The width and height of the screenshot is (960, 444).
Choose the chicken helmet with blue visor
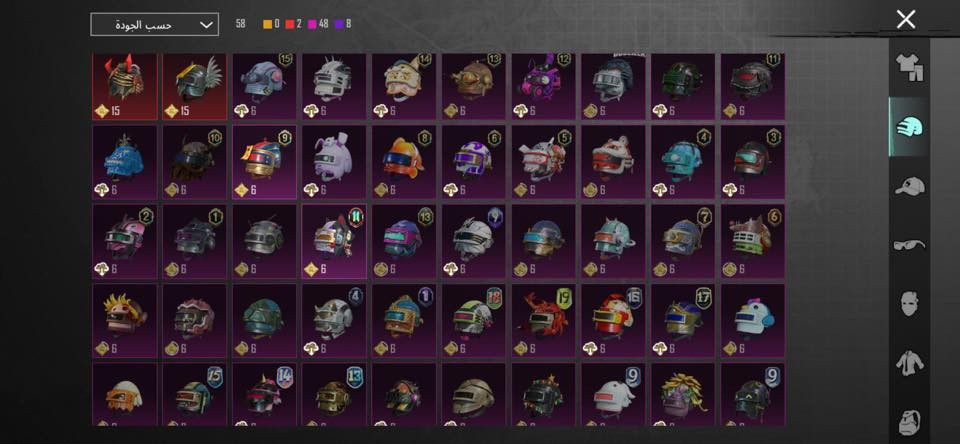coord(753,321)
